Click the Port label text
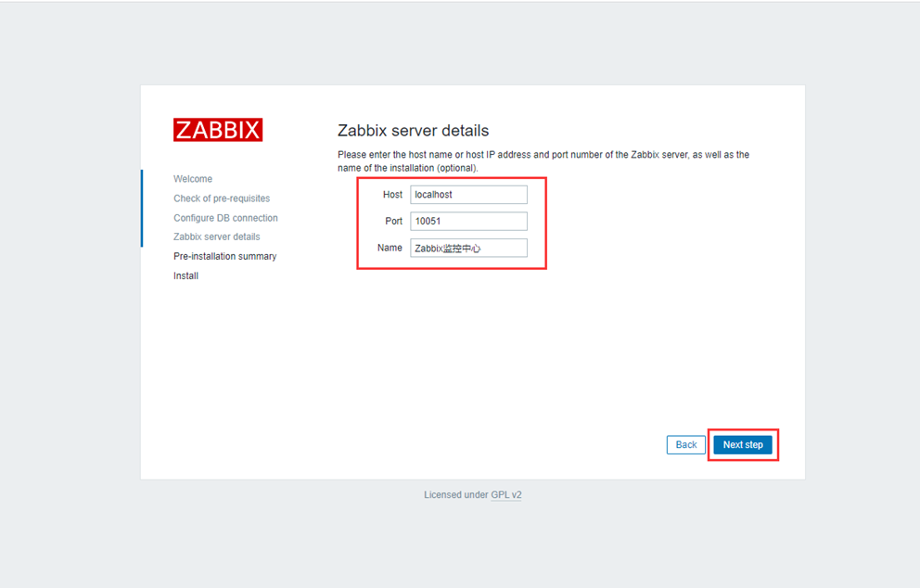Viewport: 920px width, 588px height. [x=394, y=222]
